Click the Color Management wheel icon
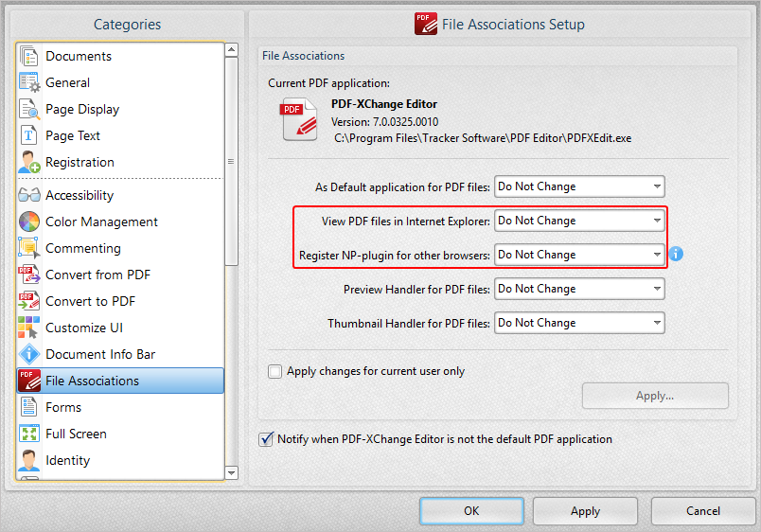This screenshot has height=532, width=761. tap(29, 222)
